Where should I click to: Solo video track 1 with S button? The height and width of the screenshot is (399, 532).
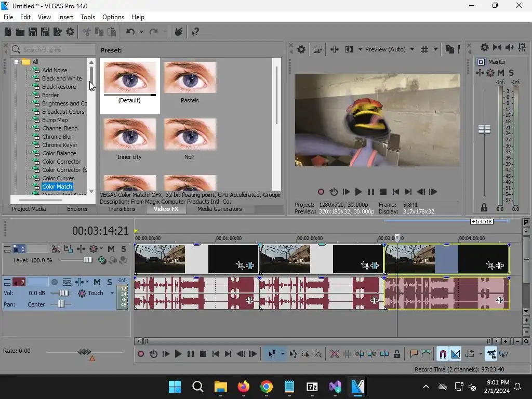coord(124,249)
